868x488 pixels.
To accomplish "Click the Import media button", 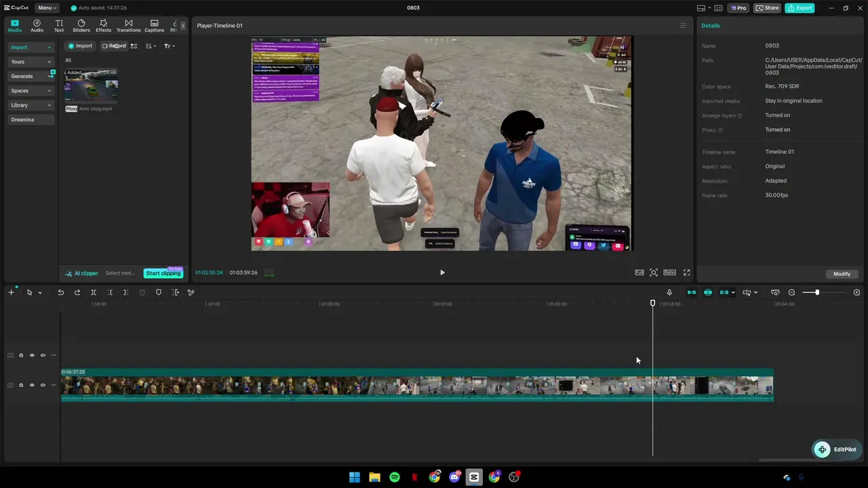I will pyautogui.click(x=80, y=46).
